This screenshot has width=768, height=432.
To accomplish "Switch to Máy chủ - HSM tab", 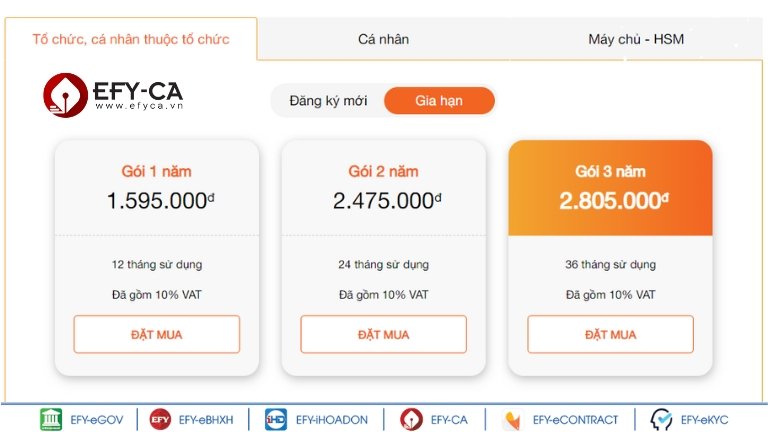I will [636, 39].
